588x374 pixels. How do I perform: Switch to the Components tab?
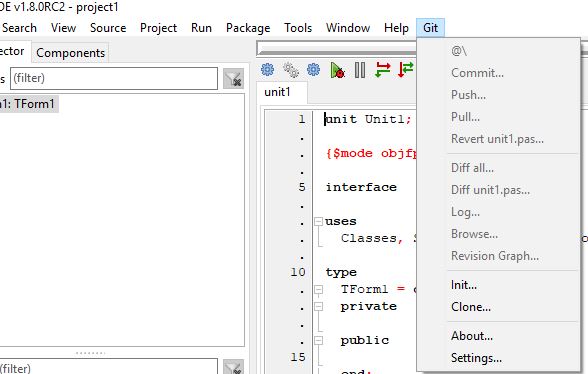[x=70, y=53]
